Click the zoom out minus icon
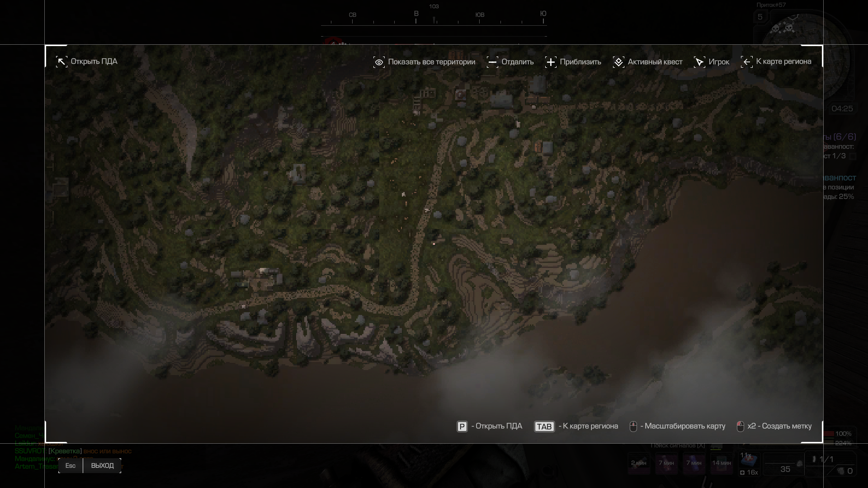 (492, 62)
